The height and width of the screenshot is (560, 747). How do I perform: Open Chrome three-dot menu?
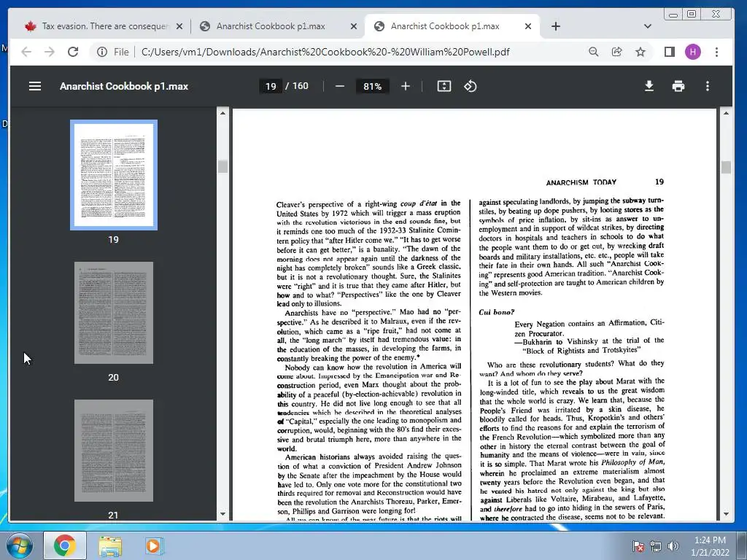pyautogui.click(x=716, y=52)
